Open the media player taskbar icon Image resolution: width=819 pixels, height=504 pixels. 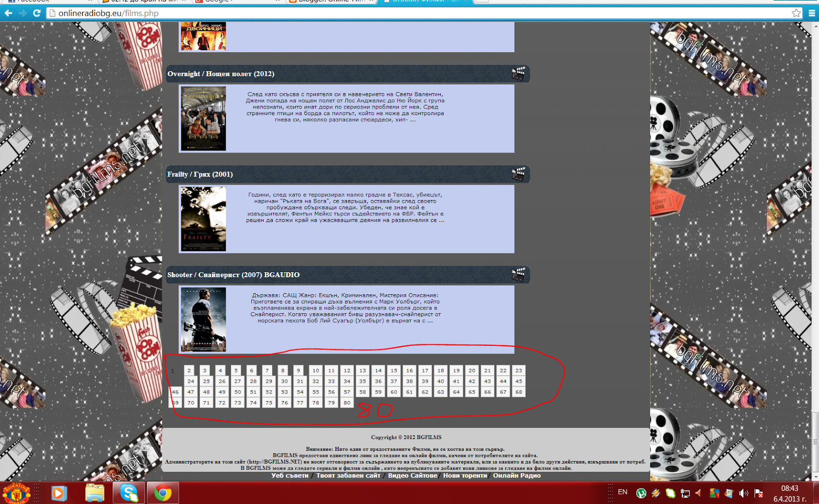(59, 493)
